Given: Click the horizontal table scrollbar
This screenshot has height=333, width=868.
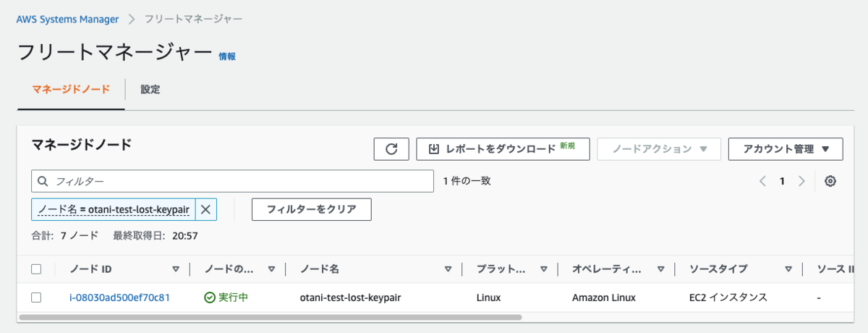Looking at the screenshot, I should pyautogui.click(x=271, y=317).
